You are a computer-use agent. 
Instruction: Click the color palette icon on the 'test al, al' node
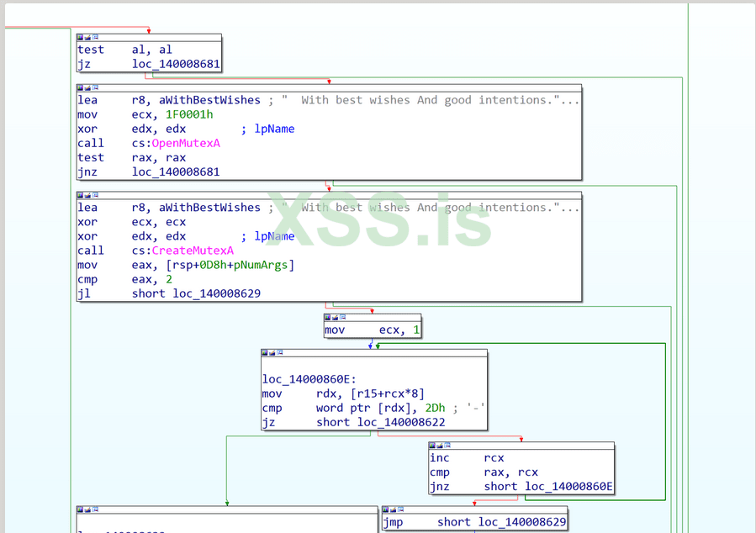click(80, 37)
